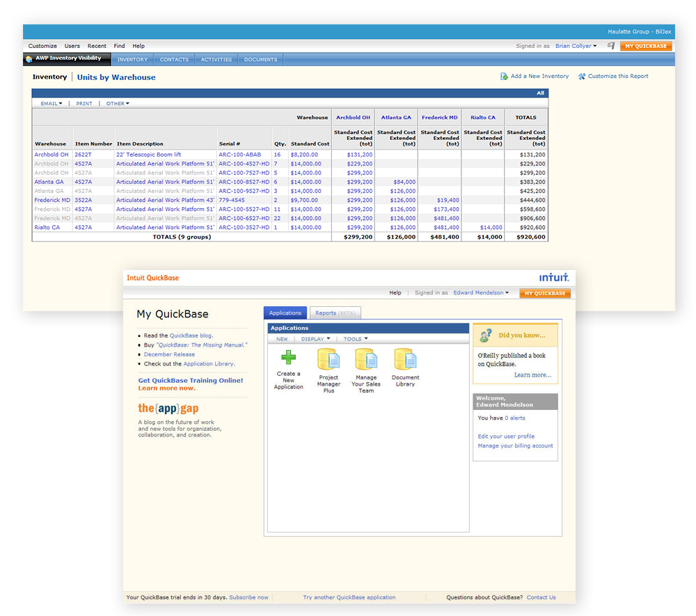Viewport: 696px width, 616px height.
Task: Select the Reports (Beta) tab
Action: coord(335,313)
